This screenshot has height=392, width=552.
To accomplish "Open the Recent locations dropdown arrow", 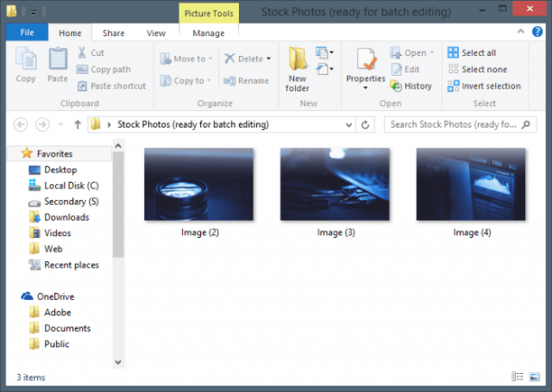I will click(x=60, y=124).
